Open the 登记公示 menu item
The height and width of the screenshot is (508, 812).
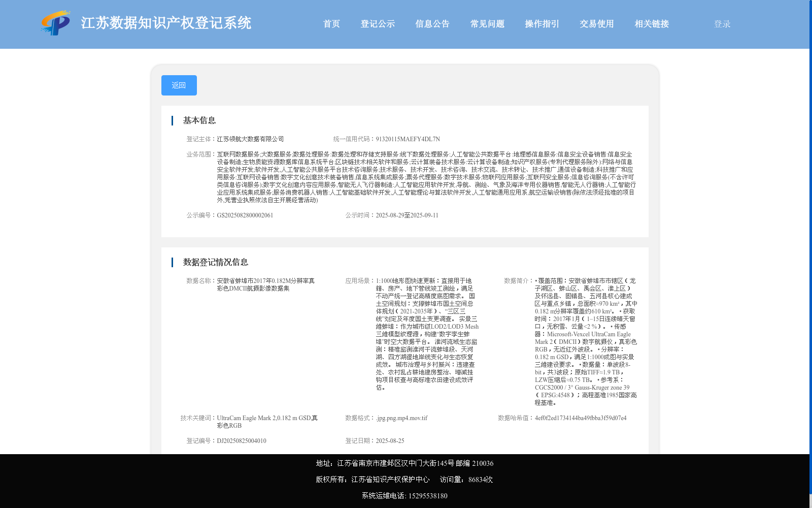378,24
